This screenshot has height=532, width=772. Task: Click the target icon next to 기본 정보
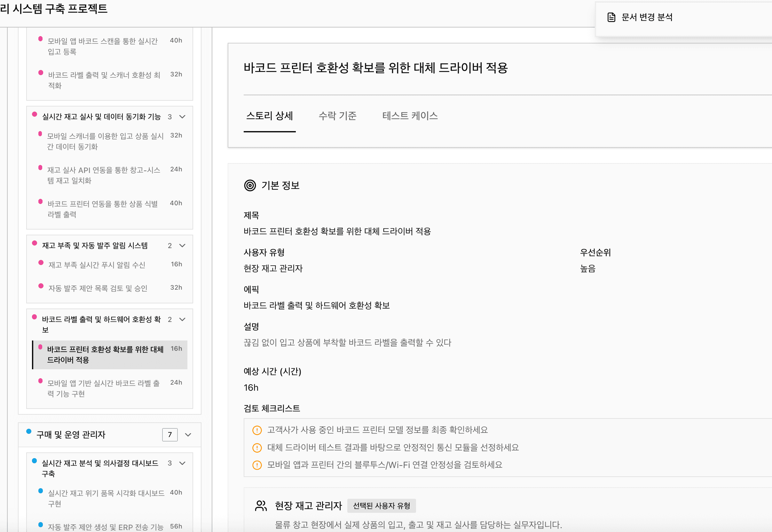pyautogui.click(x=250, y=185)
